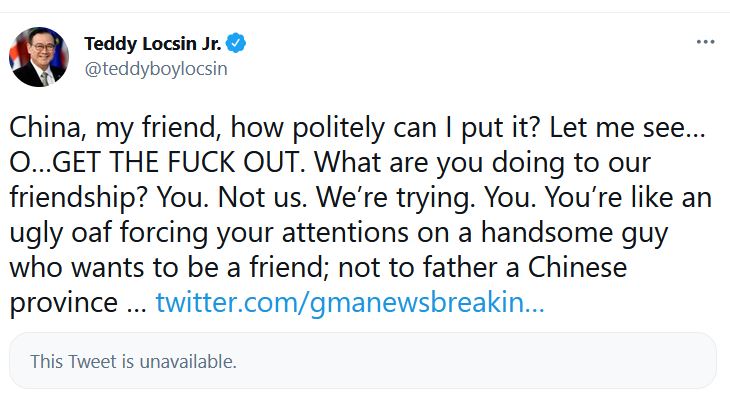This screenshot has width=730, height=413.
Task: Open the @teddyboylocsin handle link
Action: click(x=148, y=70)
